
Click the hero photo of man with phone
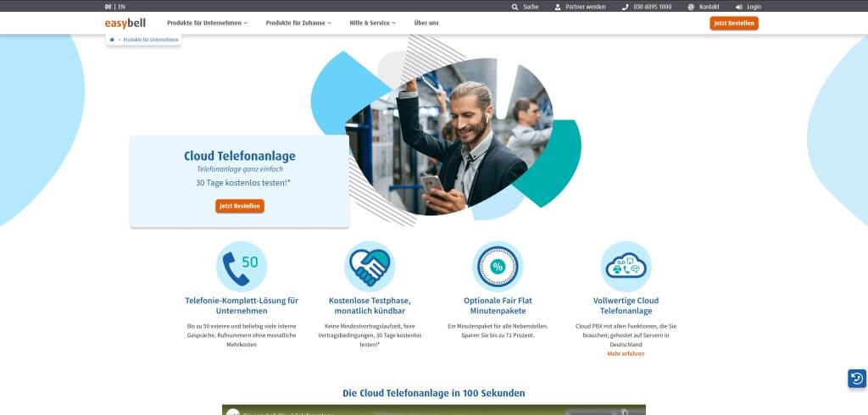[448, 136]
